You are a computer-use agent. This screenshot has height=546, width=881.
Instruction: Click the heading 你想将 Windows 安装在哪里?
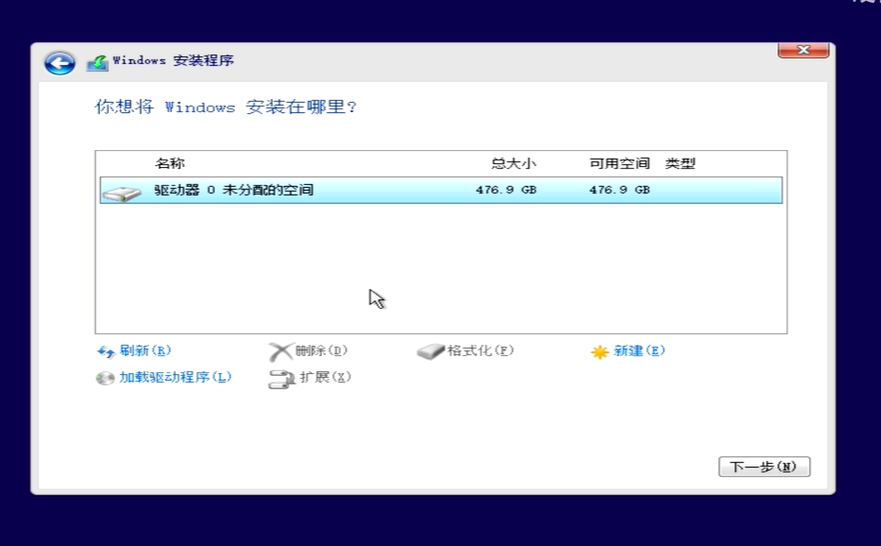[225, 107]
